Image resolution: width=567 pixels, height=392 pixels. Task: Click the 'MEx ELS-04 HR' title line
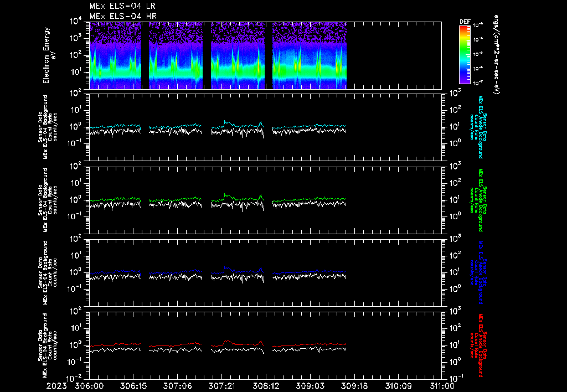[x=123, y=16]
